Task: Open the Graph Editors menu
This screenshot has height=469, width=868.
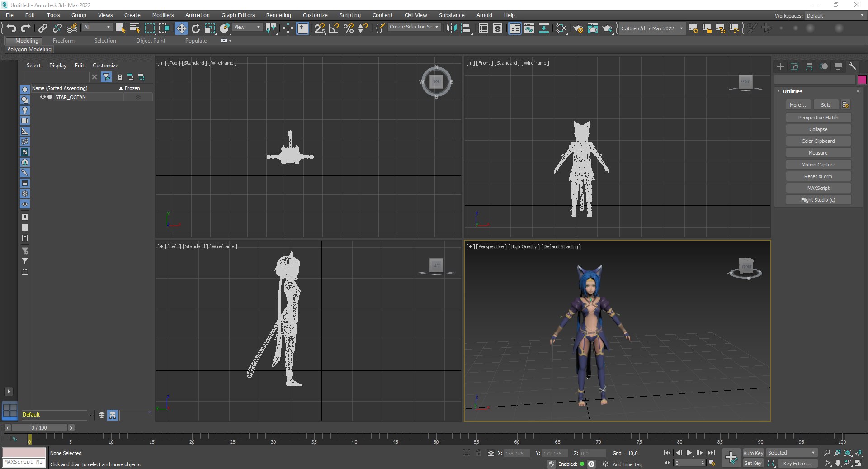Action: [x=238, y=15]
